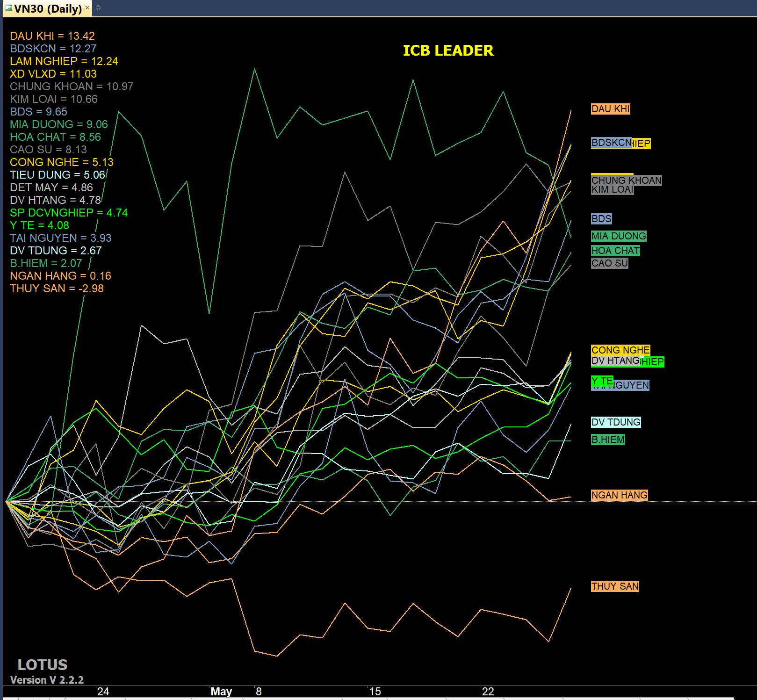
Task: Click the green MIA DUONG line-end label
Action: [619, 236]
